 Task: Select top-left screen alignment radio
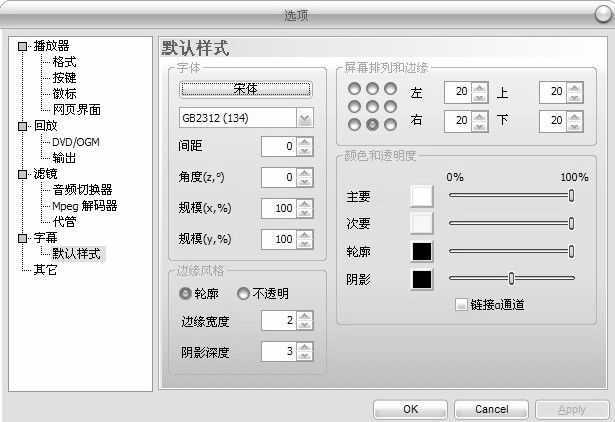pos(354,89)
